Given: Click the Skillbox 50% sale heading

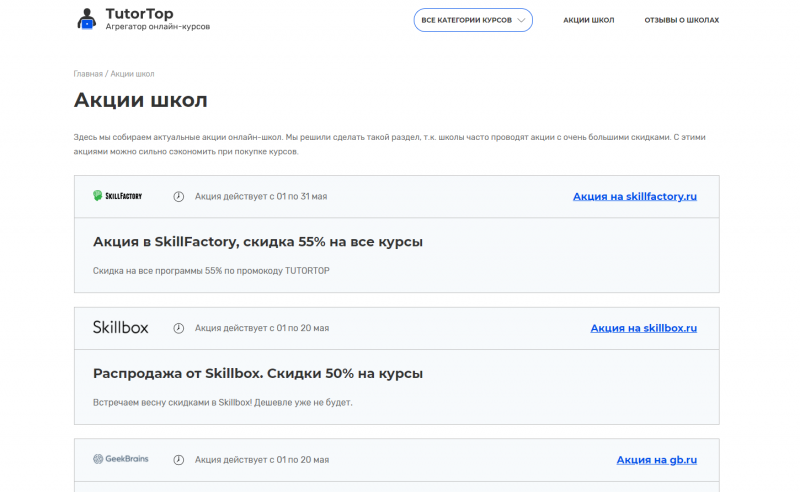Looking at the screenshot, I should tap(257, 374).
